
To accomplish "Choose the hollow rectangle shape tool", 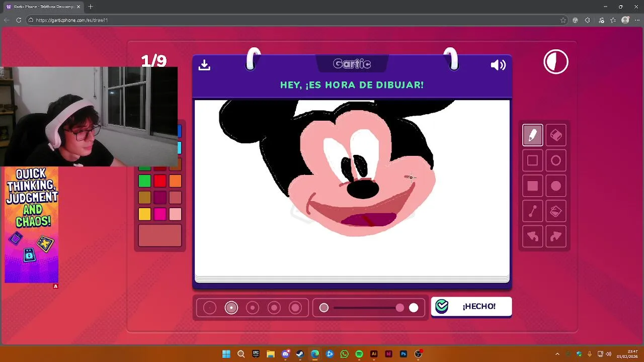I will tap(532, 160).
